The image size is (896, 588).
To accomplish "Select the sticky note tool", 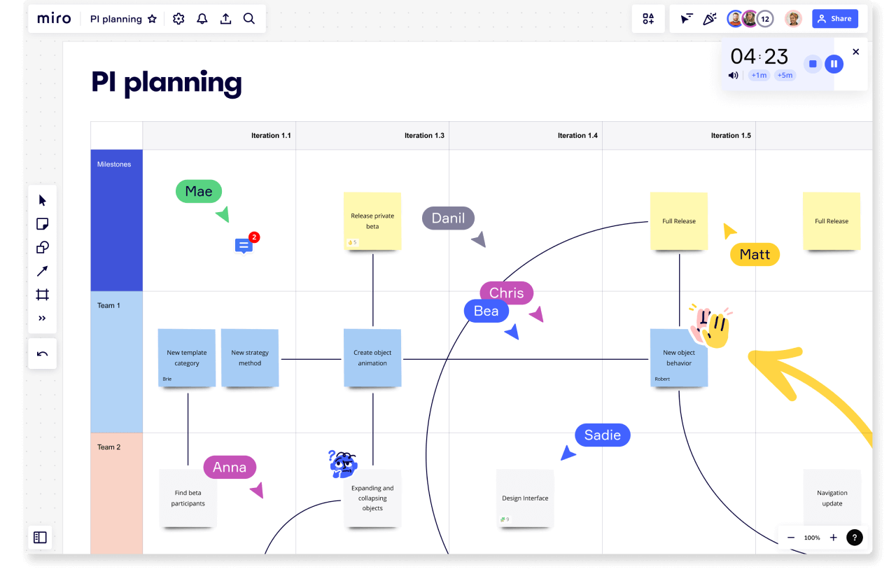I will (x=42, y=223).
